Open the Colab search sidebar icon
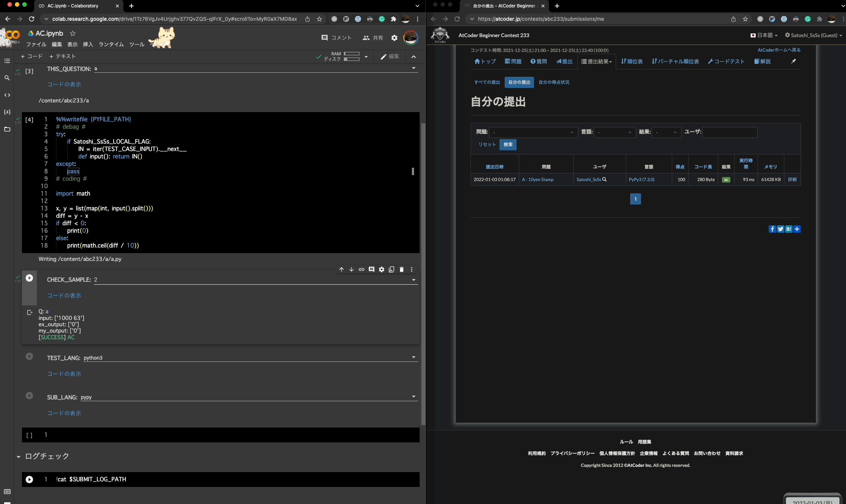The image size is (846, 504). (x=7, y=78)
